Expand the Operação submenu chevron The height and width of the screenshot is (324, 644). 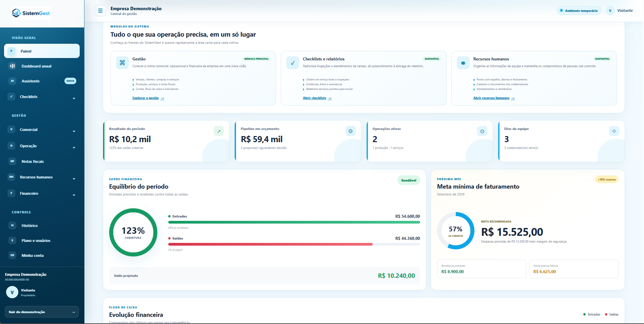(x=74, y=148)
